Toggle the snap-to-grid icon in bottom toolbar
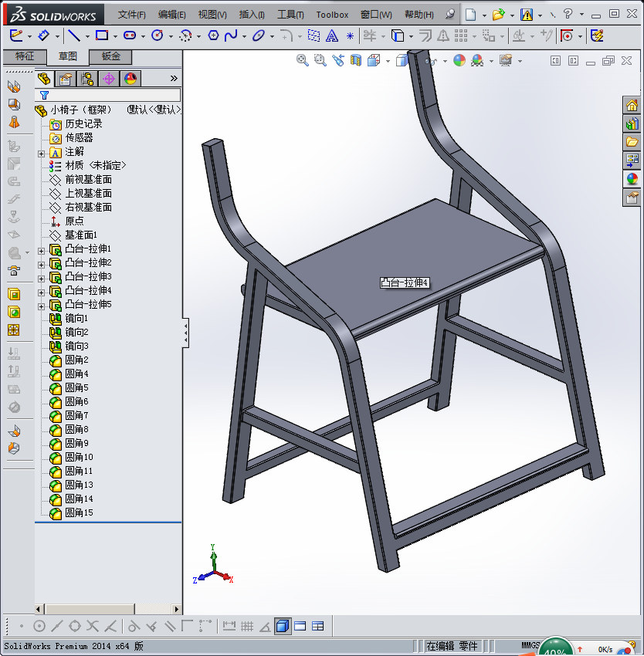The width and height of the screenshot is (644, 656). coord(246,626)
